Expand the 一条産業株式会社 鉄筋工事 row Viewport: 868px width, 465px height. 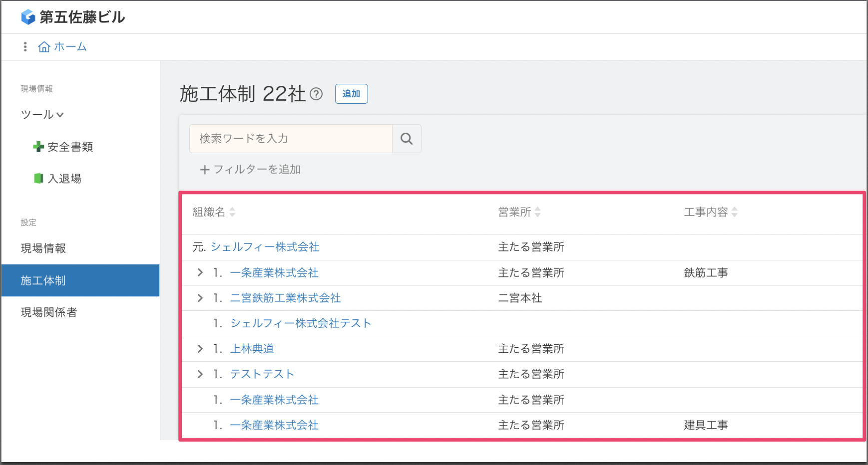coord(200,272)
